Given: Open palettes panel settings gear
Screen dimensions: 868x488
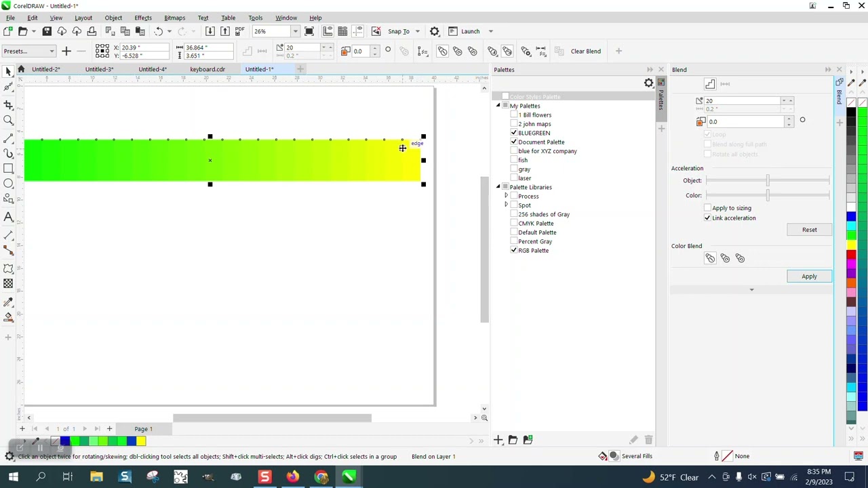Looking at the screenshot, I should [x=648, y=83].
